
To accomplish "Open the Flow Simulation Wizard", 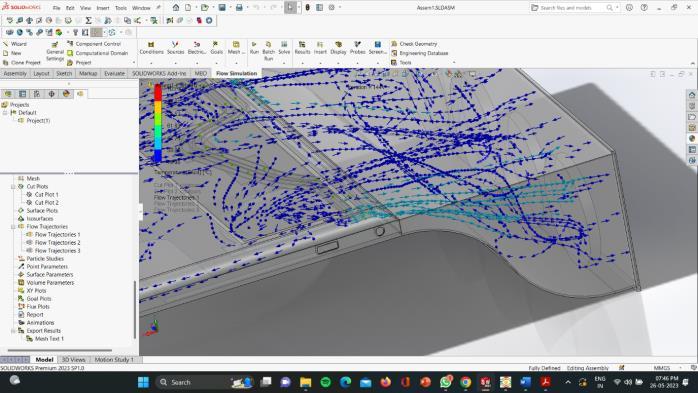I will pos(15,44).
